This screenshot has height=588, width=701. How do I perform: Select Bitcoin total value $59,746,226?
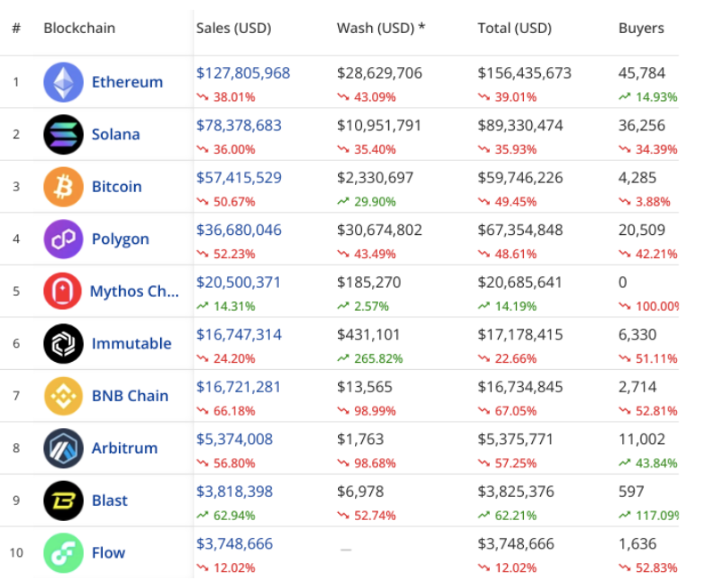coord(520,177)
